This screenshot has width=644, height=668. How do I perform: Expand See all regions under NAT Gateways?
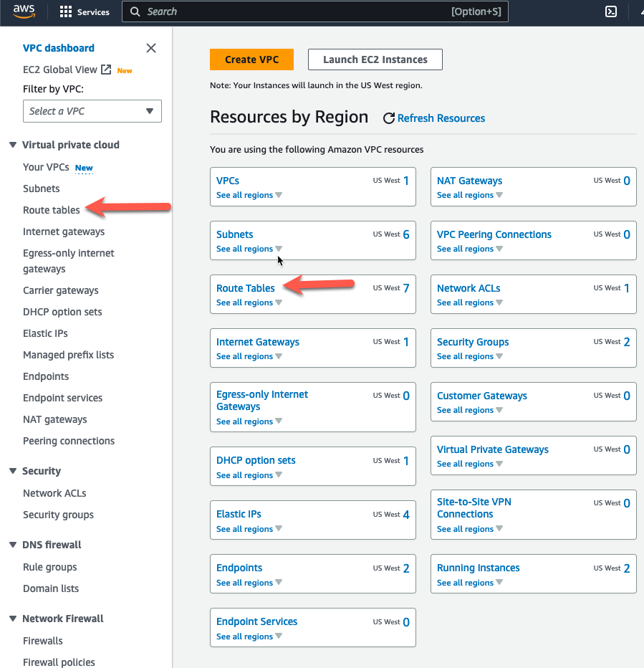(470, 195)
